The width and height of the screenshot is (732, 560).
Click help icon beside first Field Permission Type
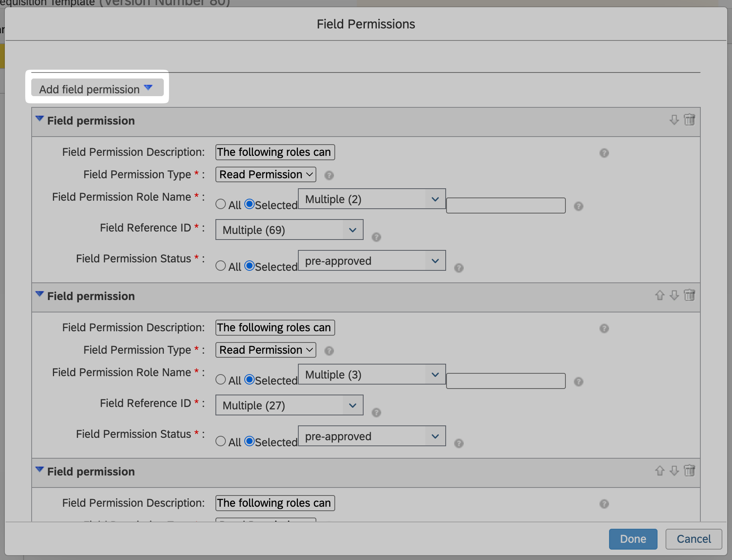329,175
